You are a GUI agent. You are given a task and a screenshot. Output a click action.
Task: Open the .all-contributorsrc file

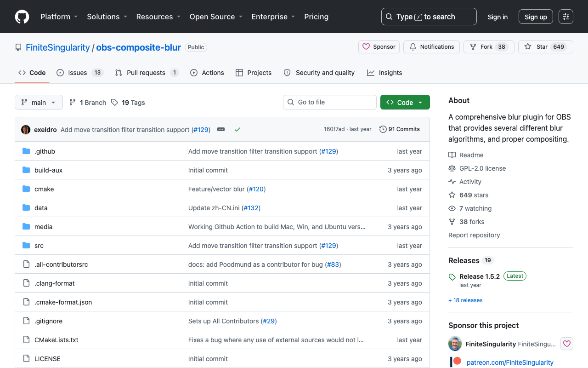coord(61,264)
